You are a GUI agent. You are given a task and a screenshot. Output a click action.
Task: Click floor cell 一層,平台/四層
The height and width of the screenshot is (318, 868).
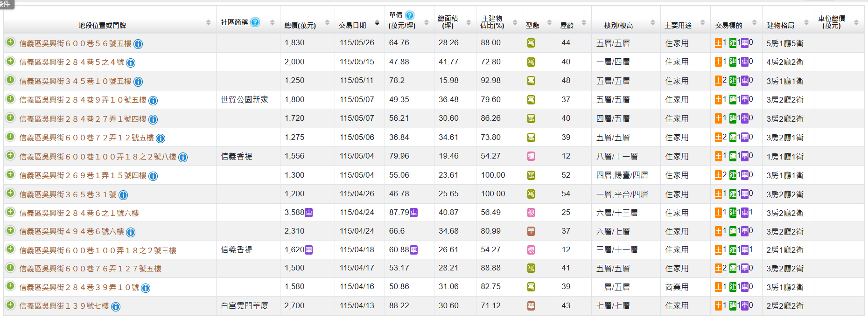[622, 194]
